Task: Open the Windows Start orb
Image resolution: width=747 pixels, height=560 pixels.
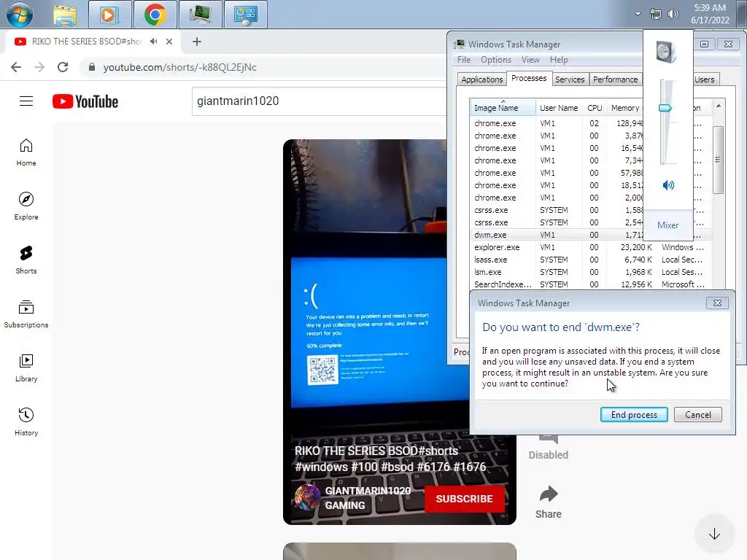Action: tap(20, 15)
